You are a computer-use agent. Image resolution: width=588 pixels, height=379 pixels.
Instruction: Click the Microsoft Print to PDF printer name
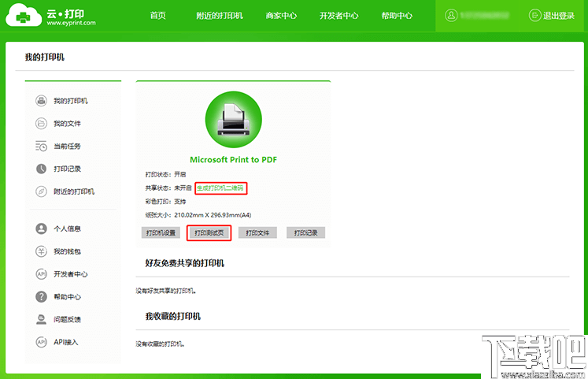click(233, 159)
